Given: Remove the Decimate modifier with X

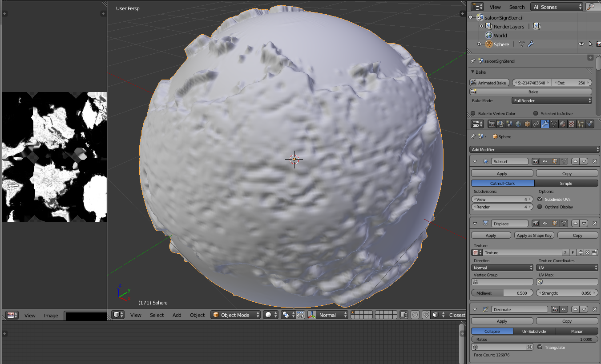Looking at the screenshot, I should (x=594, y=309).
